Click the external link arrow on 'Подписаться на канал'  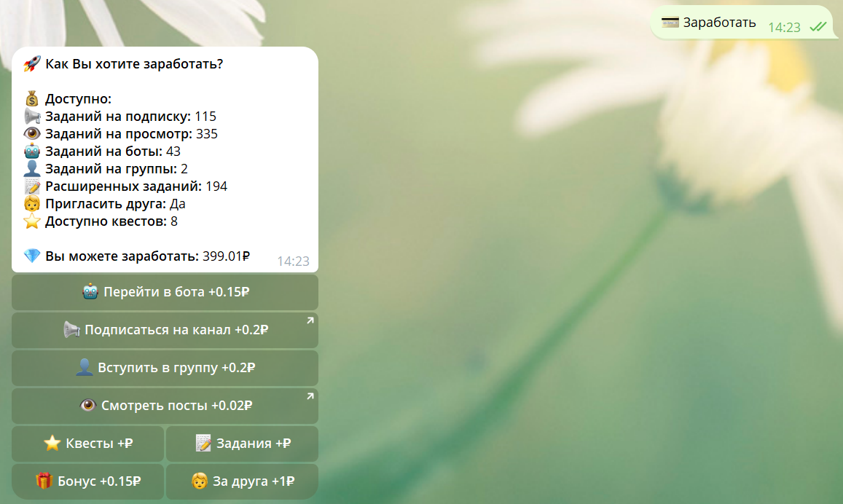coord(310,320)
